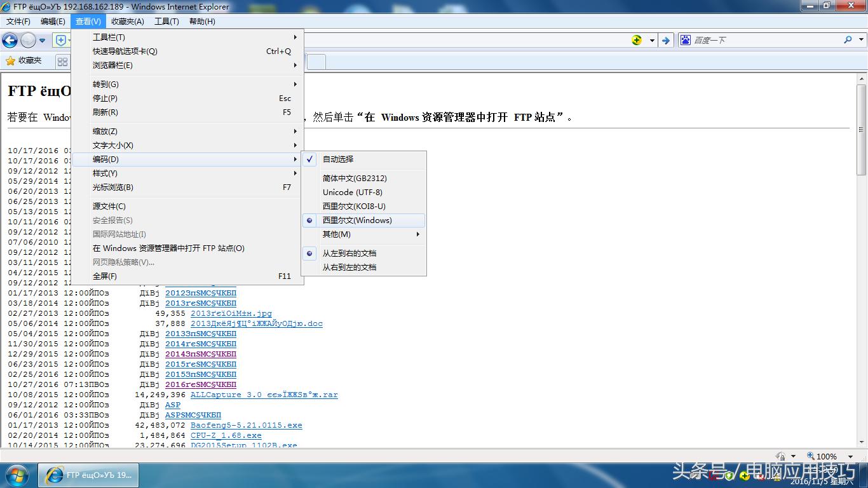This screenshot has width=868, height=488.
Task: Click the Quick Tabs grid icon
Action: tap(62, 61)
